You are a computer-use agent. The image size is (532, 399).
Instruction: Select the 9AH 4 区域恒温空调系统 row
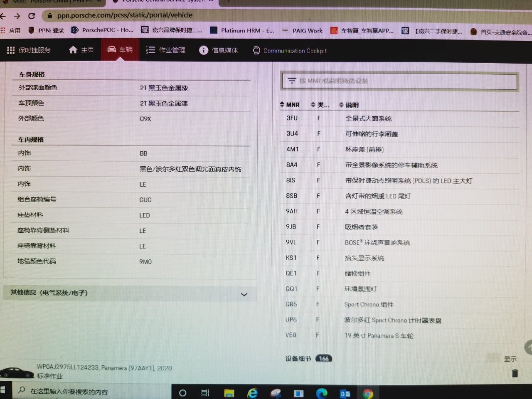(399, 211)
